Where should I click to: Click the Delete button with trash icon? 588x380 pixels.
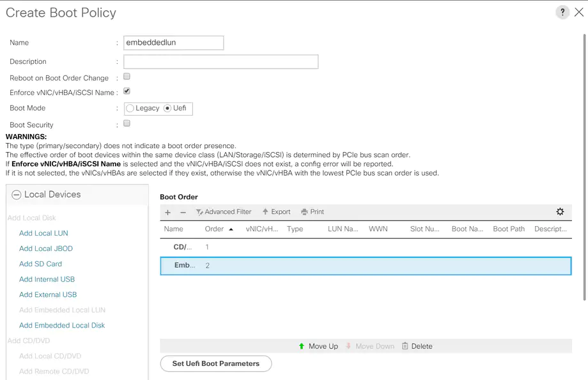coord(417,346)
